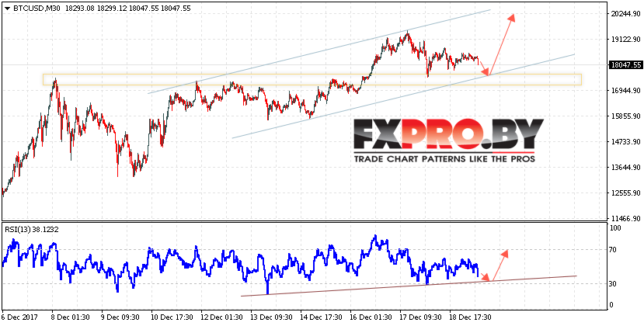Select the orange horizontal support zone rectangle
Screen dimensions: 644x326
(x=312, y=80)
